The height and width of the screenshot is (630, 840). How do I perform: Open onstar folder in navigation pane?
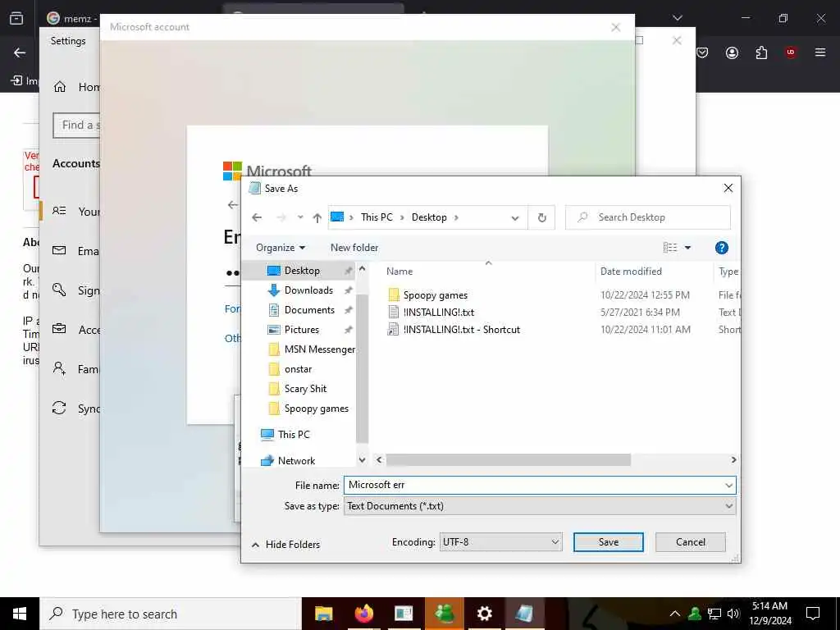tap(298, 369)
